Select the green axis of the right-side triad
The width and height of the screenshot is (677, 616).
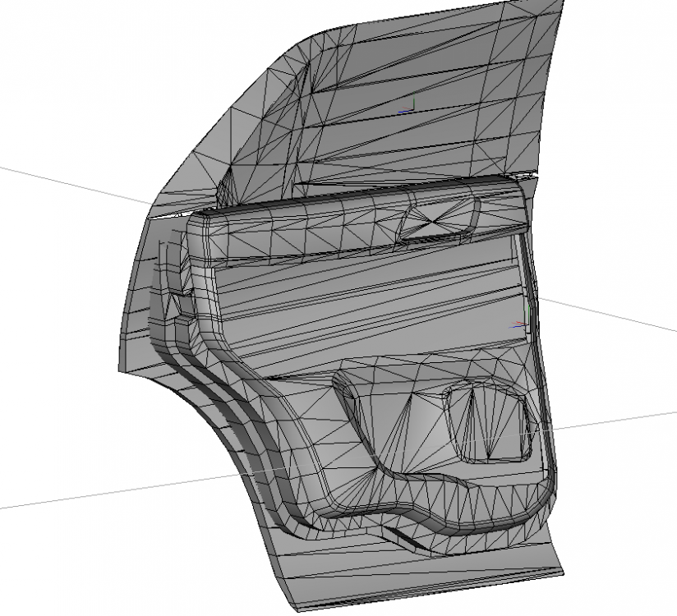coord(529,310)
